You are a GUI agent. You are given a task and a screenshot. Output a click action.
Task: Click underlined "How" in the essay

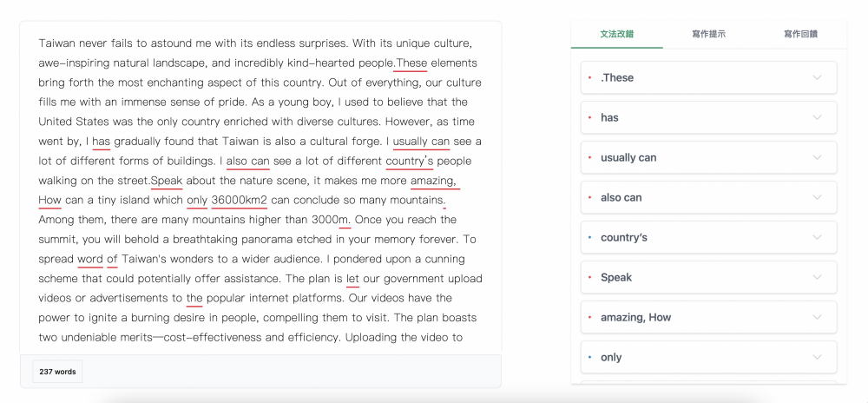(x=50, y=201)
